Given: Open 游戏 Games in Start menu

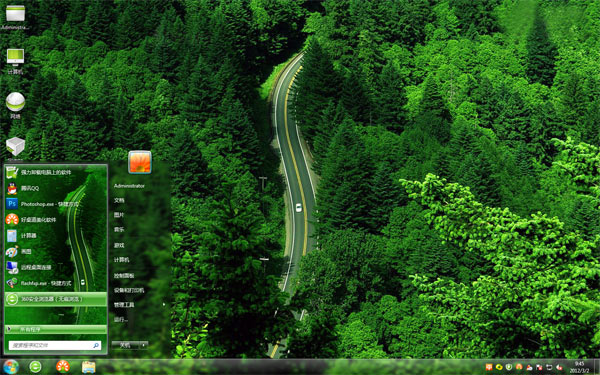Looking at the screenshot, I should coord(119,245).
